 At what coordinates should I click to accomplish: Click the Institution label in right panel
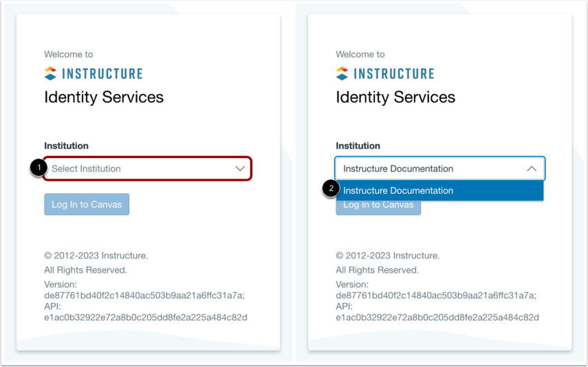click(x=358, y=146)
